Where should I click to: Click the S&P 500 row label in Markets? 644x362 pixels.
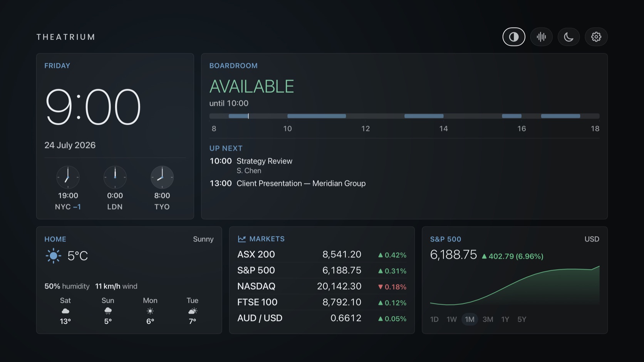click(256, 270)
